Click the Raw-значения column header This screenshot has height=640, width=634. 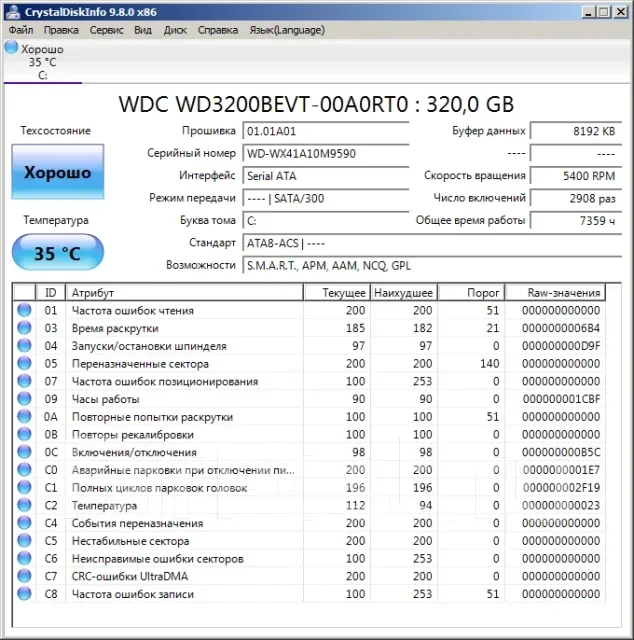[555, 293]
